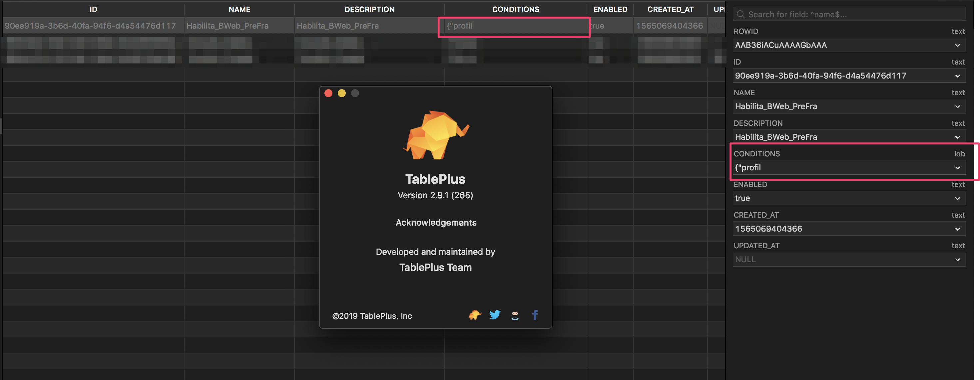This screenshot has height=380, width=980.
Task: Expand the ROWID value dropdown
Action: (958, 45)
